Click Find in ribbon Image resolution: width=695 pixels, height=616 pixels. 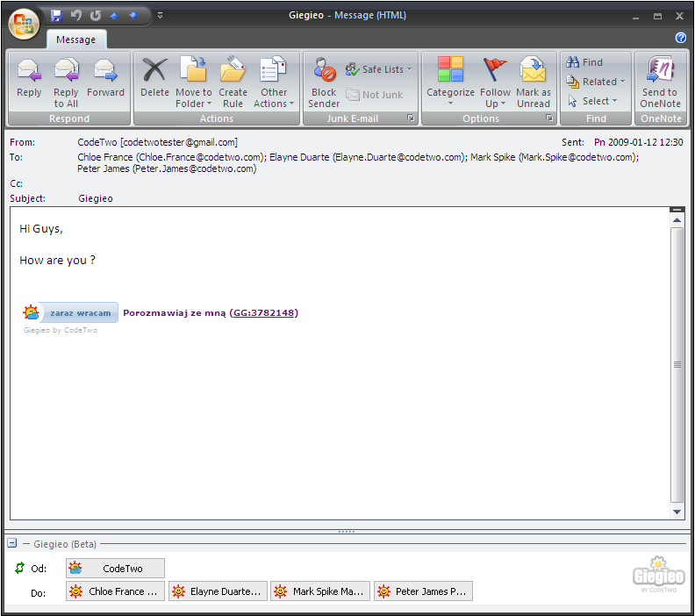click(584, 62)
